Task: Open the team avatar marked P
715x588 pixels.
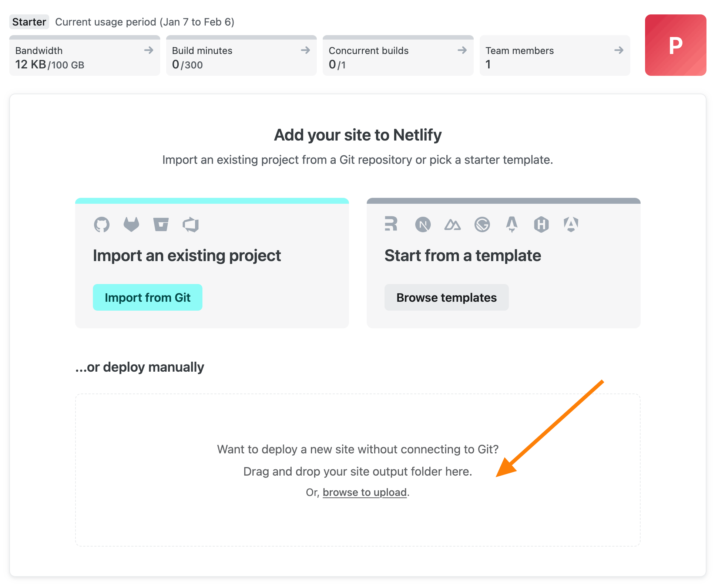Action: tap(676, 45)
